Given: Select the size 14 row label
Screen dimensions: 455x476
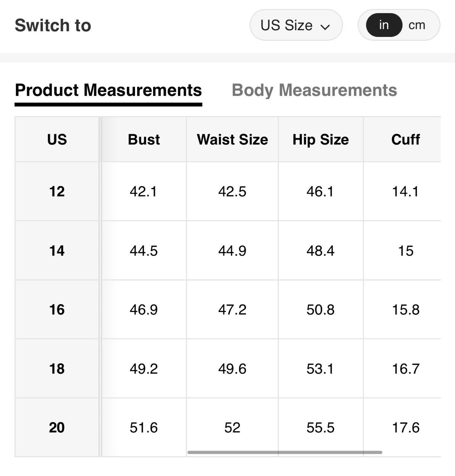Looking at the screenshot, I should 57,251.
